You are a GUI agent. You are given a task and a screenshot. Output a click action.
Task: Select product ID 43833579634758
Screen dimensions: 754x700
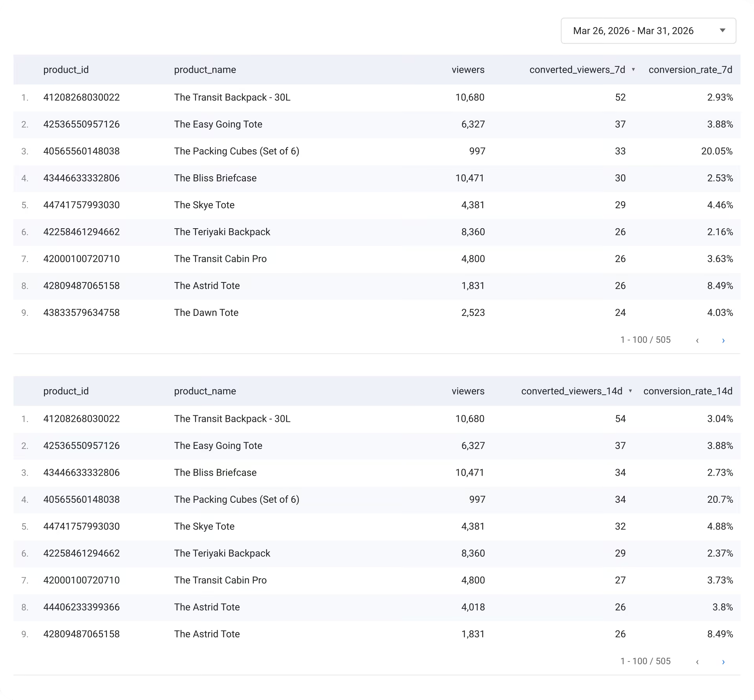click(81, 313)
